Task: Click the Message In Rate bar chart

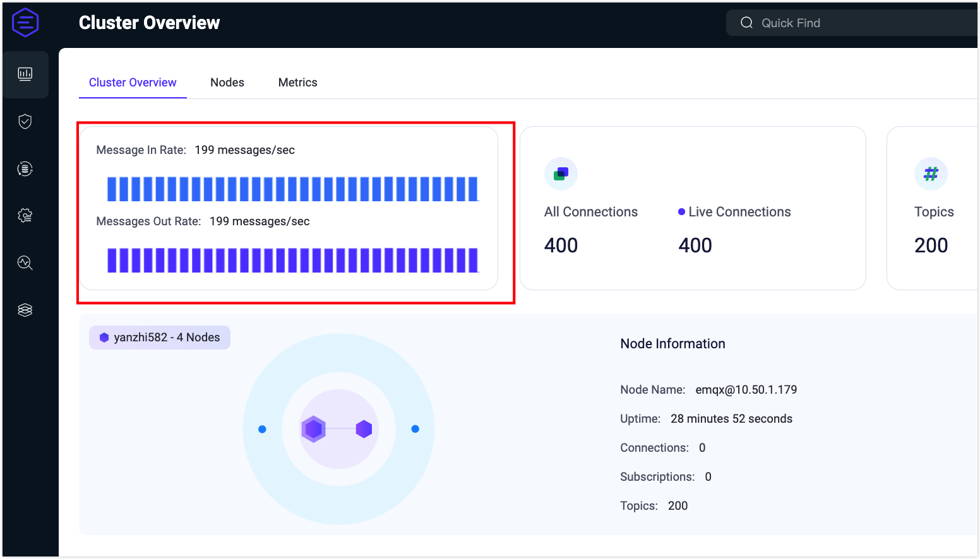Action: click(293, 189)
